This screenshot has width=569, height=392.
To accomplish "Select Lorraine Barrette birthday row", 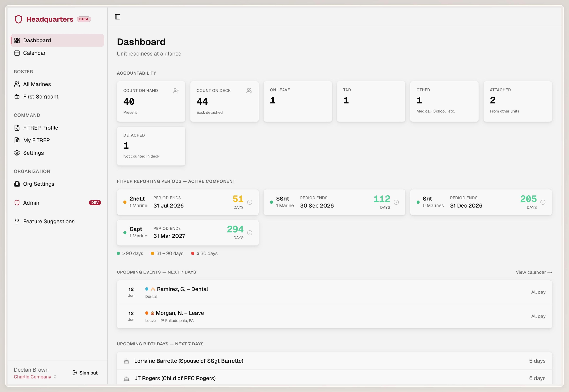I will point(334,361).
